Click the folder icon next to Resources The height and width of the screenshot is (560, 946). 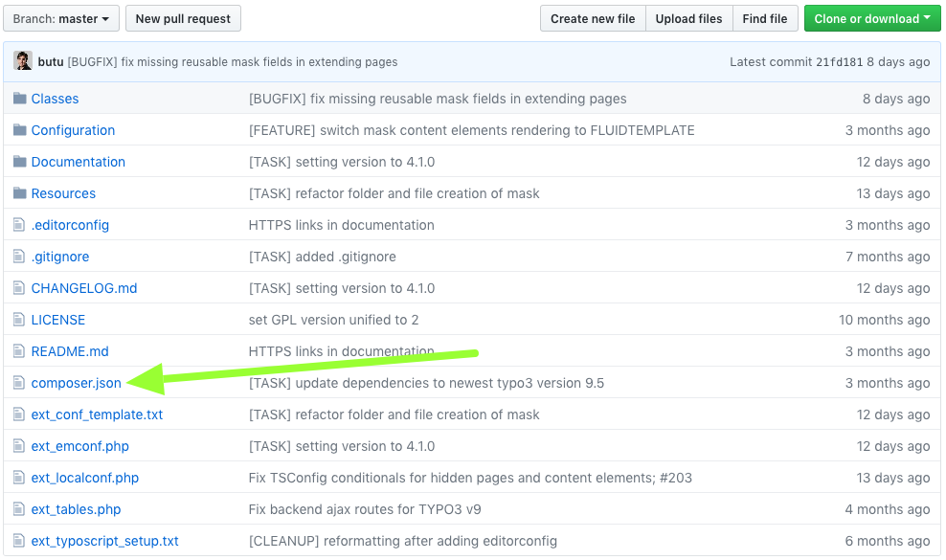(20, 193)
